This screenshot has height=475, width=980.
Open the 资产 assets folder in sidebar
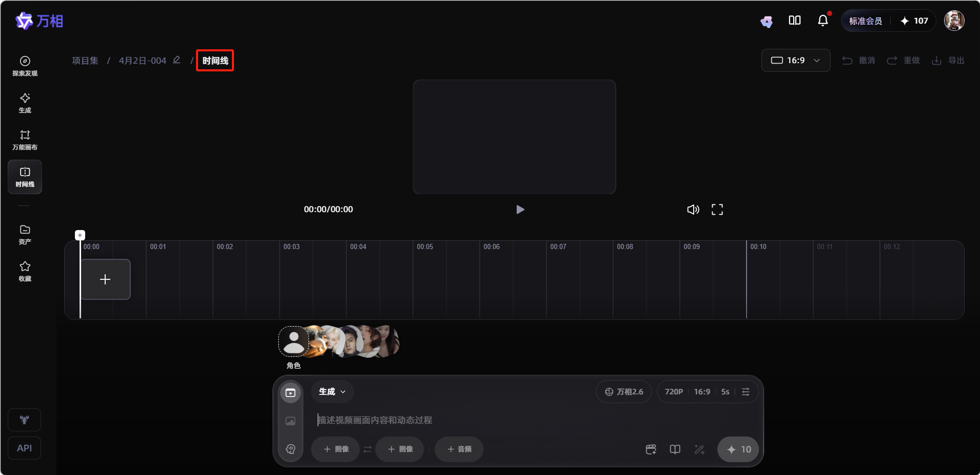(x=25, y=235)
